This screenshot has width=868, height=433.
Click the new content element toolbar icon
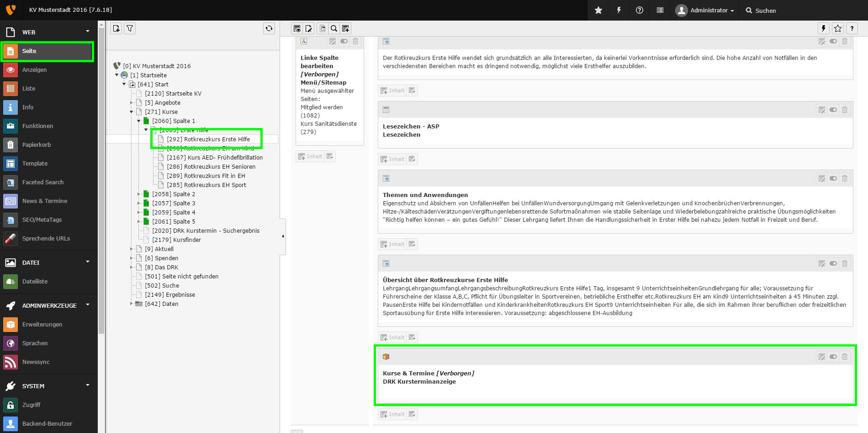(345, 28)
